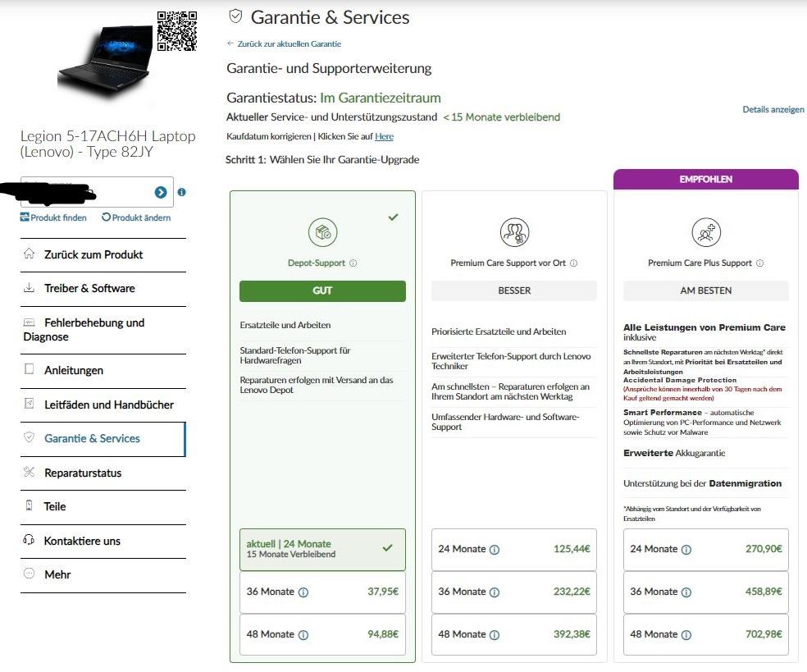The height and width of the screenshot is (672, 807).
Task: Select Depot-Support 36 Monate for 37,95€
Action: coord(322,592)
